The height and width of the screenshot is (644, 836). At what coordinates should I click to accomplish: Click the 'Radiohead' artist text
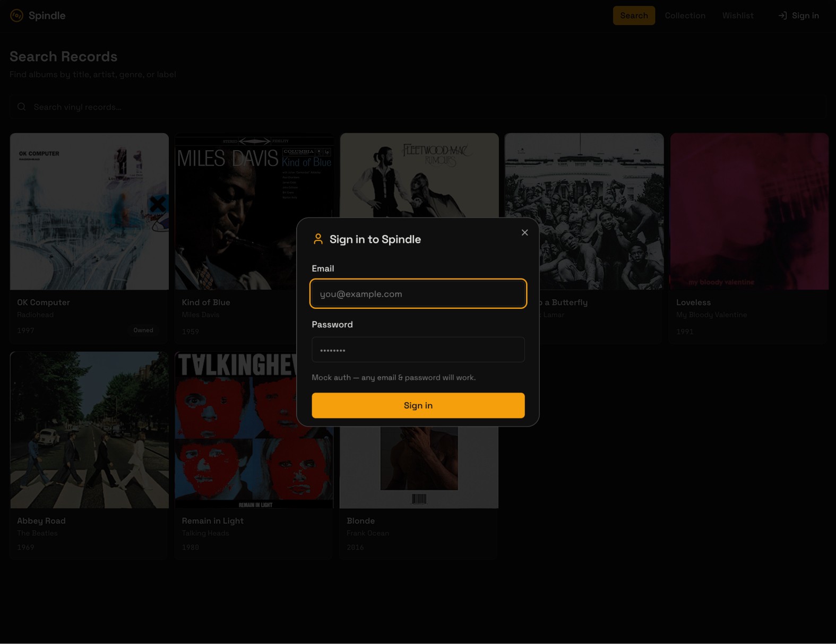coord(35,315)
